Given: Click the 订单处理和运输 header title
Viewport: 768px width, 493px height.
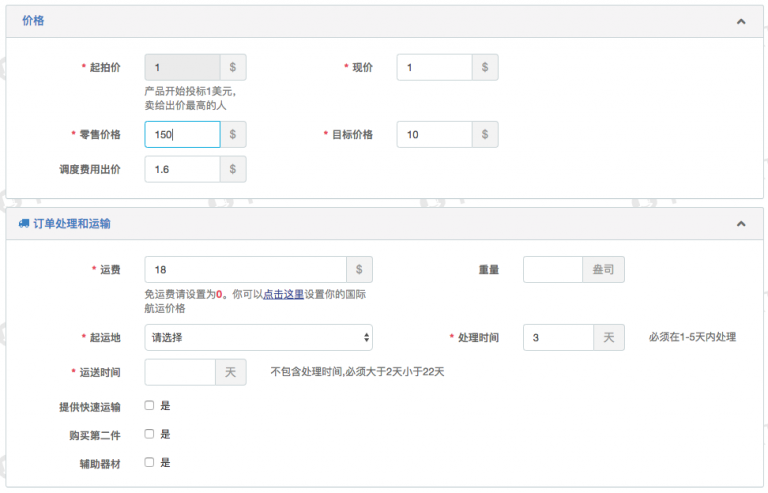Looking at the screenshot, I should (x=72, y=224).
